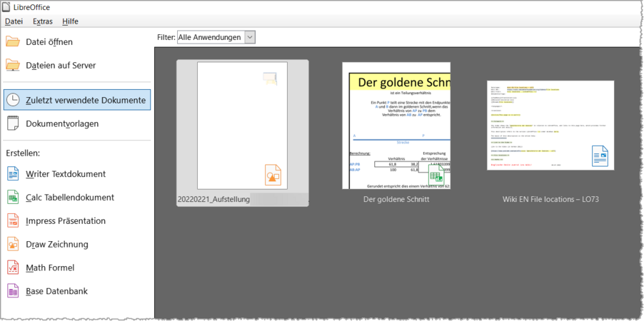Screen dimensions: 644x321
Task: Open the Hilfe menu
Action: [70, 21]
